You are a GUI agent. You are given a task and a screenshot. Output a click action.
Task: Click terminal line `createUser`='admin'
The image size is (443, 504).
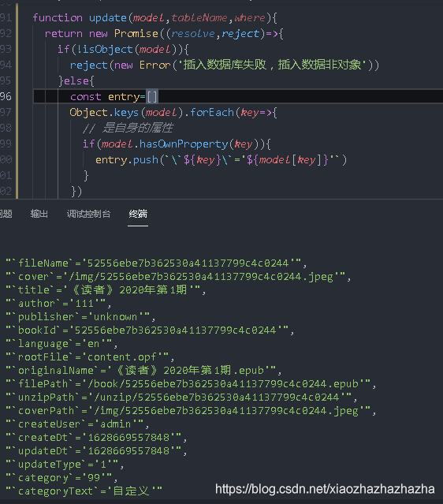pos(77,424)
